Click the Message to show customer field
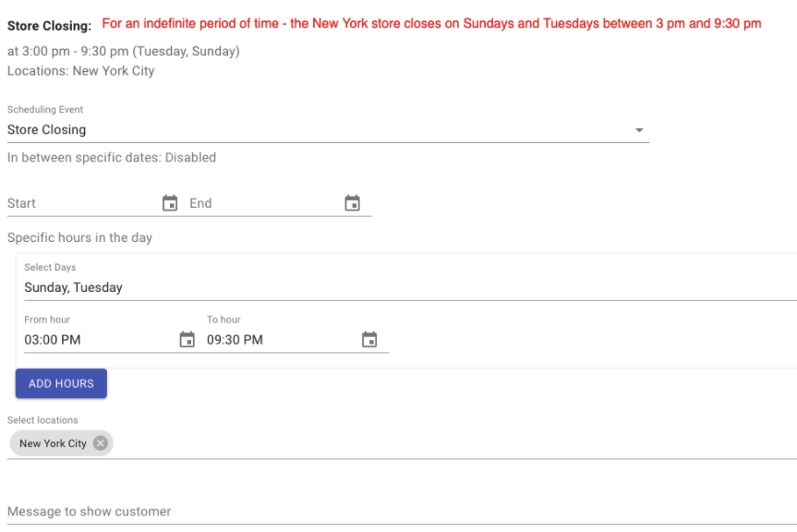The width and height of the screenshot is (797, 532). pos(402,512)
